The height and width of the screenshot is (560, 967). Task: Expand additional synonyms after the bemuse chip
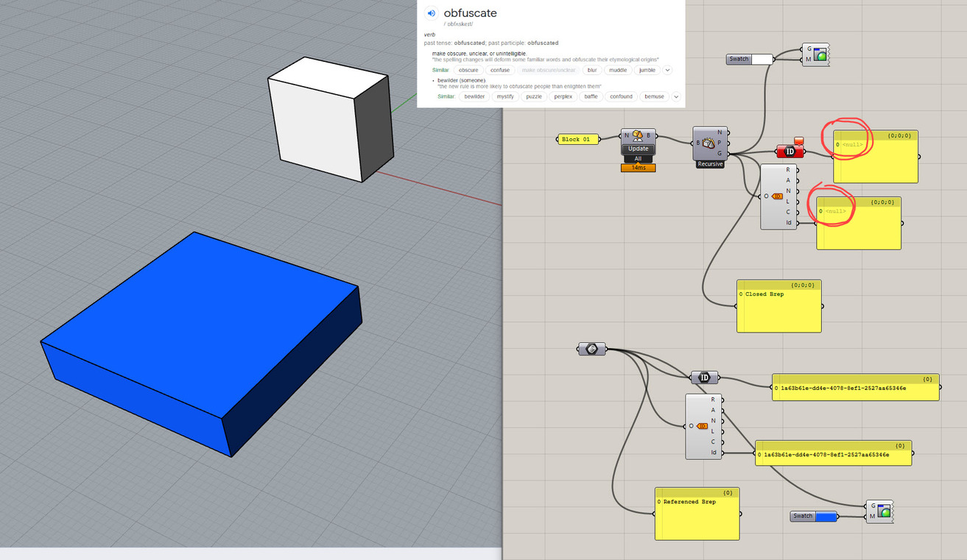(x=676, y=96)
